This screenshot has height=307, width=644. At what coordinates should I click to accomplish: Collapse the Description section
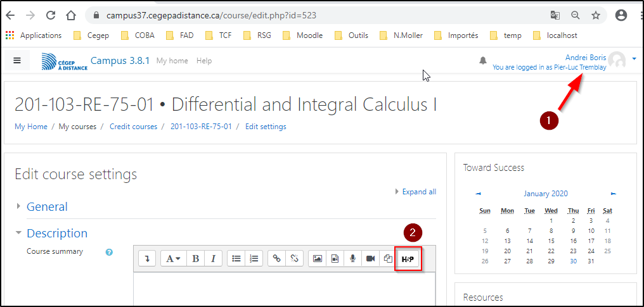click(56, 234)
